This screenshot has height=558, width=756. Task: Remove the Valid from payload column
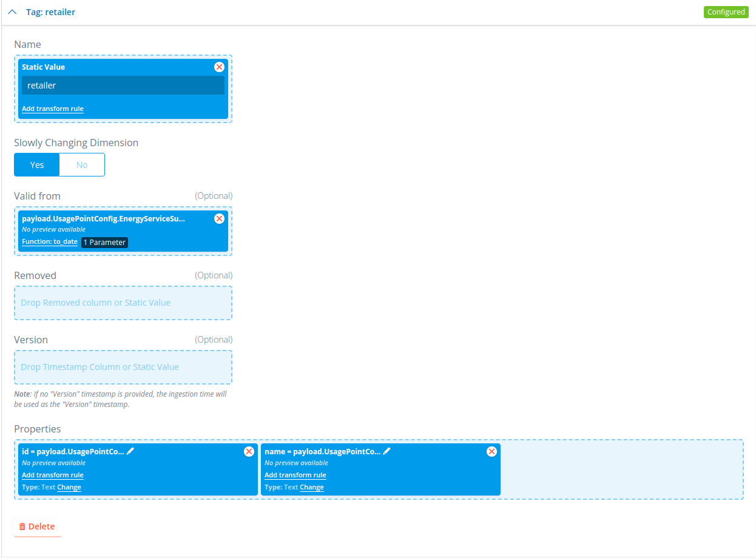(220, 219)
